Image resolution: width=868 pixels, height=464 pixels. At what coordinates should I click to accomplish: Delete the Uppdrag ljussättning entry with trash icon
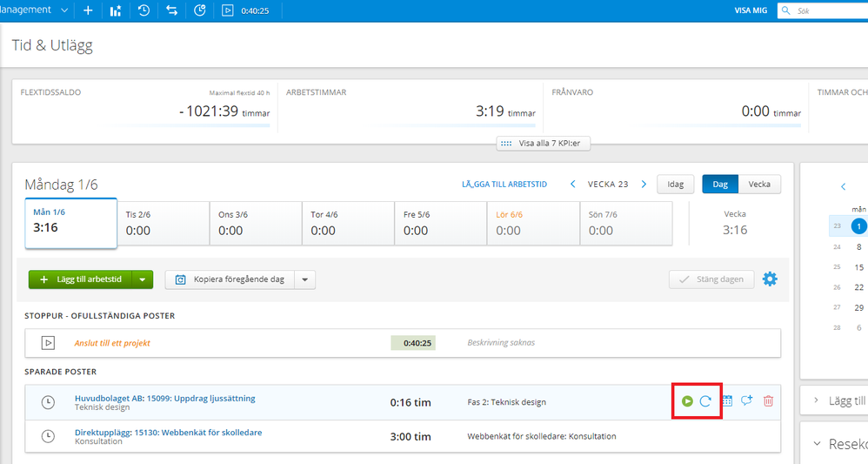click(768, 401)
